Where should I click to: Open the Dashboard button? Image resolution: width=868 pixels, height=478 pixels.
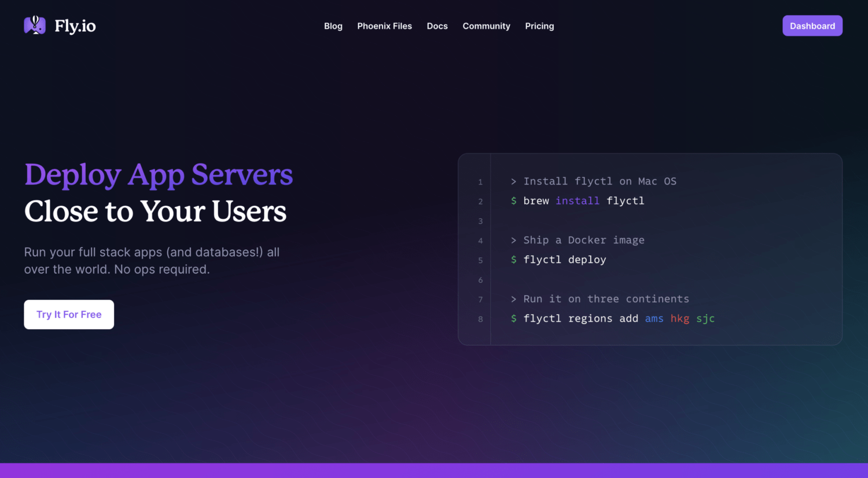[x=812, y=26]
